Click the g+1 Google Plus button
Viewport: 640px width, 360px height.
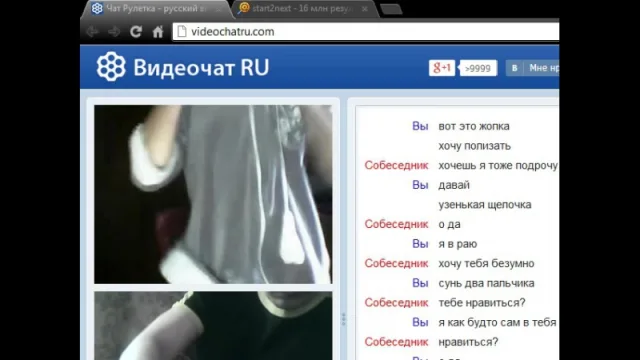[x=442, y=68]
